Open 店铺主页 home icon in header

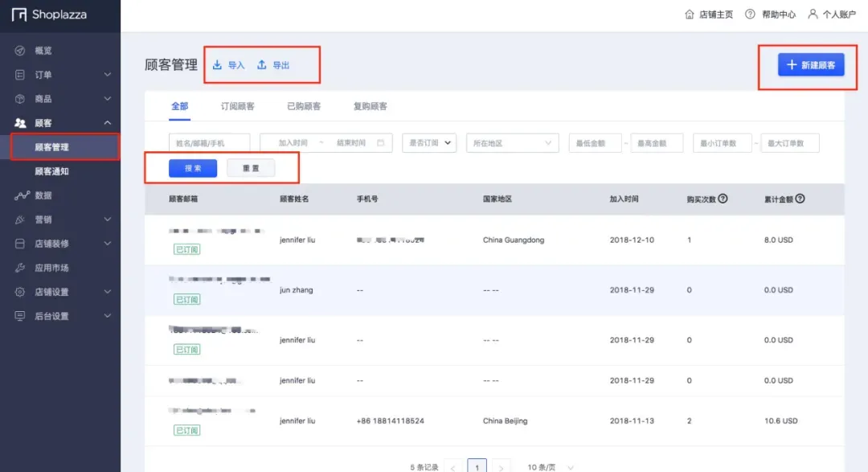click(x=690, y=14)
